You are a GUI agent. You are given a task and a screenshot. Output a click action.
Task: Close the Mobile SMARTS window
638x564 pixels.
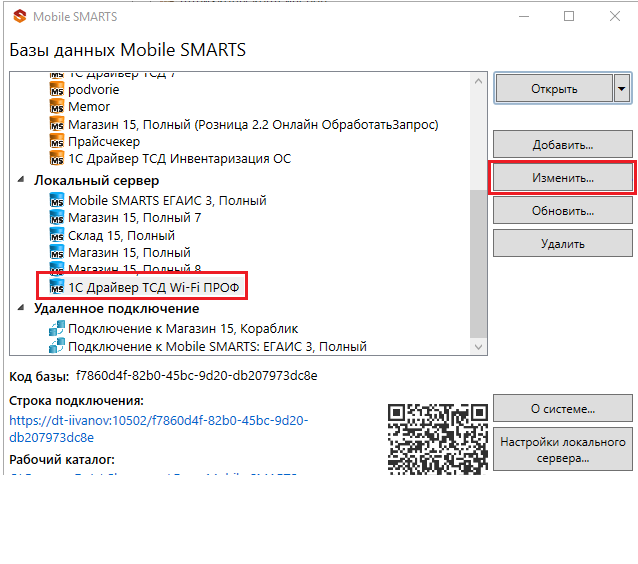coord(615,16)
